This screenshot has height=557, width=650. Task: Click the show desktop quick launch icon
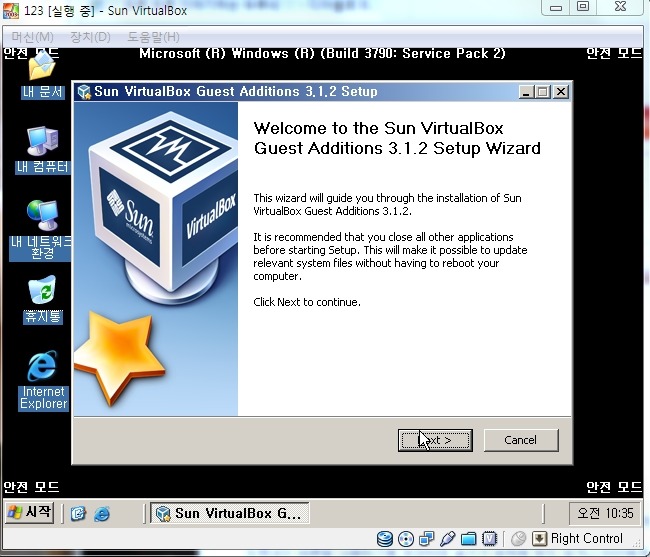coord(78,514)
